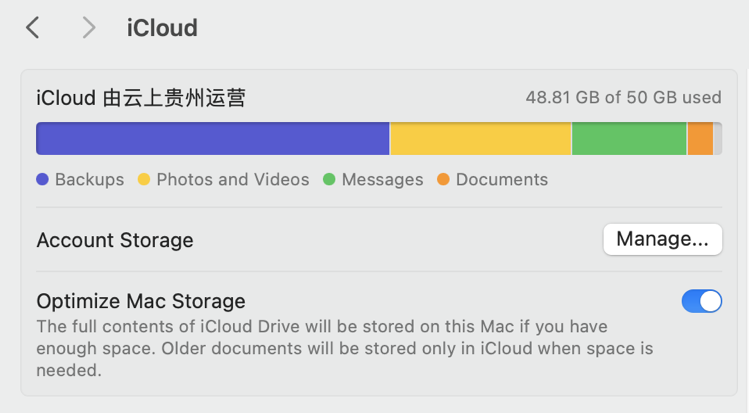This screenshot has height=413, width=749.
Task: Click the iCloud 由云上贵州运营 heading
Action: [141, 98]
